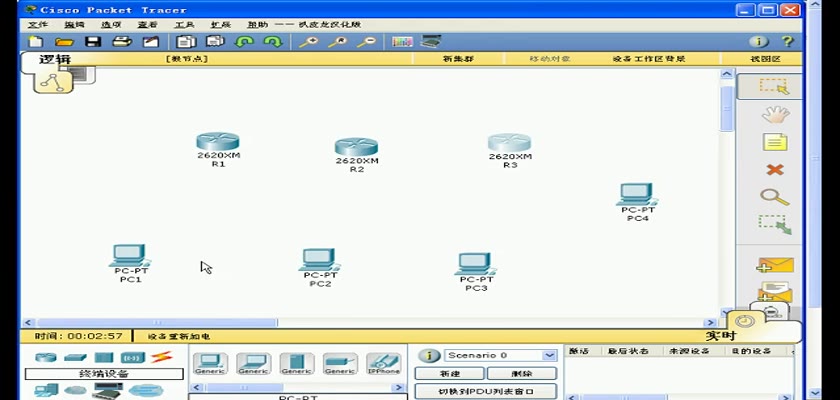Open the 工具 (Tools) menu

pos(184,24)
